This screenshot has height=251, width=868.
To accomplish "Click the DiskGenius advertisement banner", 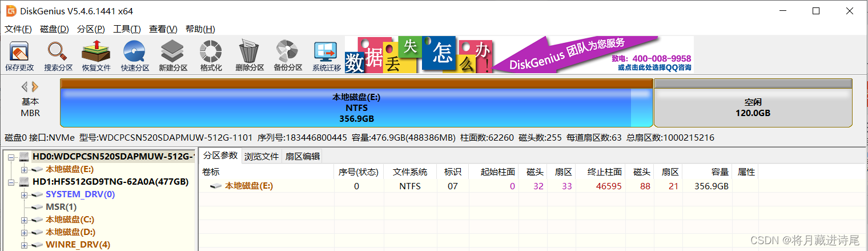I will click(x=519, y=55).
